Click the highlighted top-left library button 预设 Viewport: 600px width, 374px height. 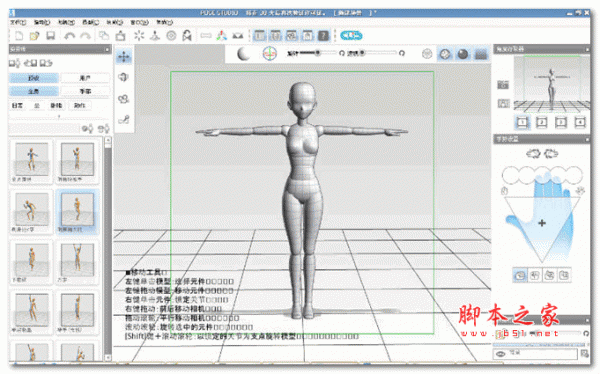[34, 78]
